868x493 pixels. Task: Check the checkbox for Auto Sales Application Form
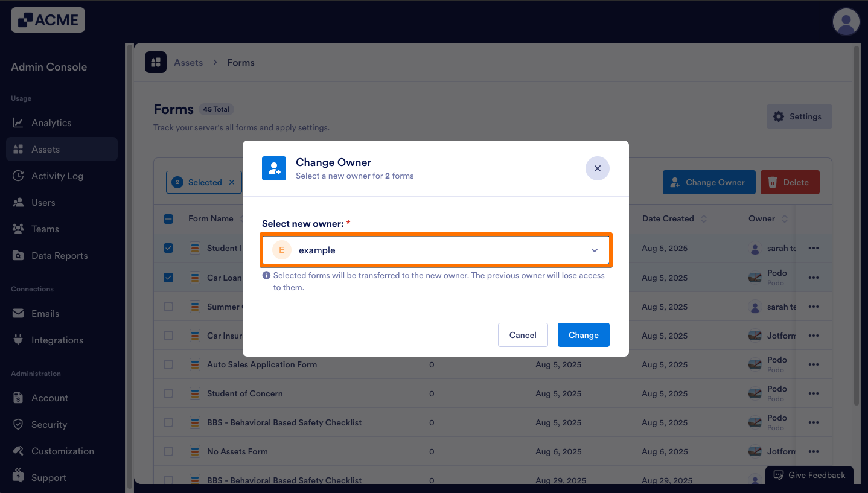(168, 364)
